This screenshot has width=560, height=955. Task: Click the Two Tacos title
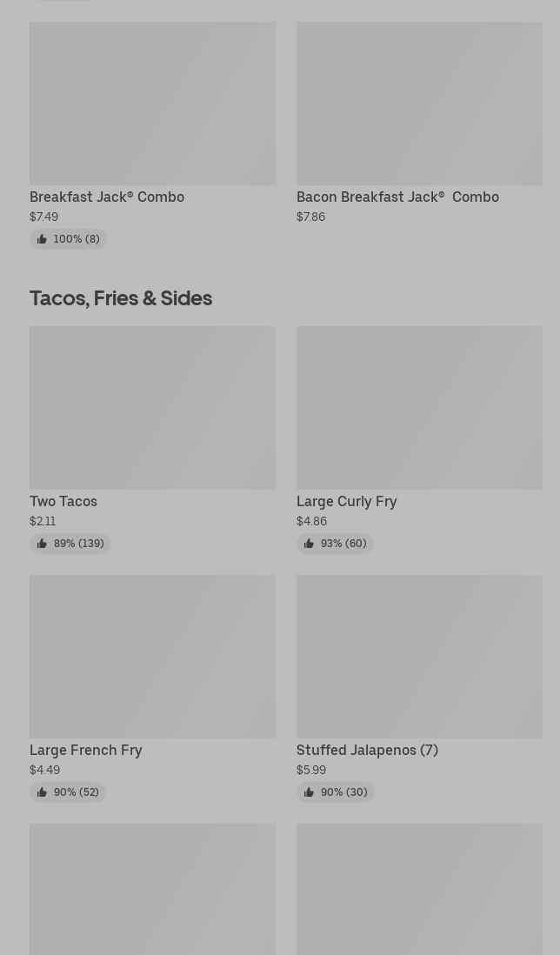63,501
